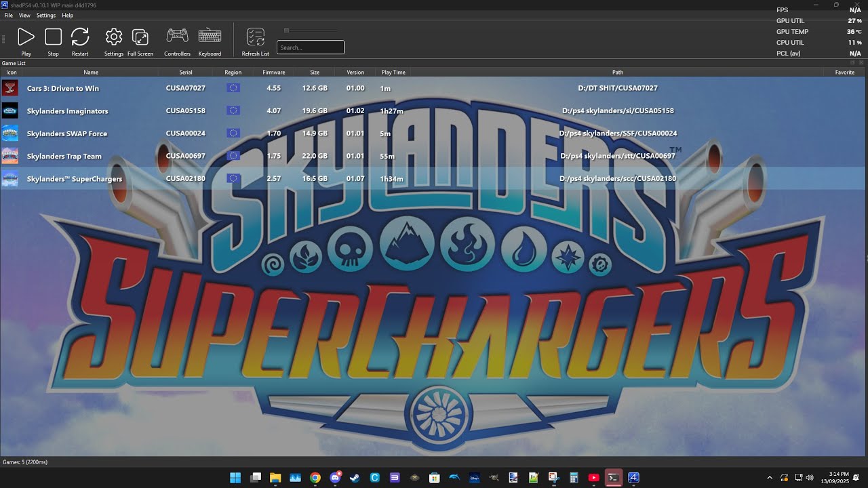Show hidden system tray icons chevron
This screenshot has width=868, height=488.
point(770,478)
